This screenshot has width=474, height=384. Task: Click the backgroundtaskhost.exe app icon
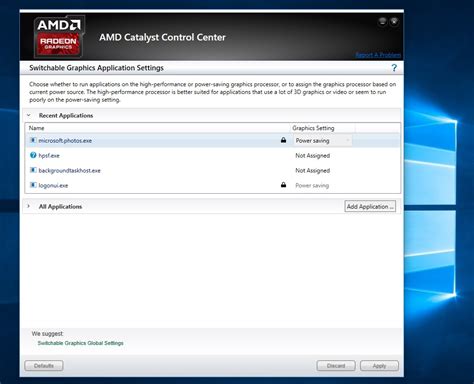[x=33, y=170]
